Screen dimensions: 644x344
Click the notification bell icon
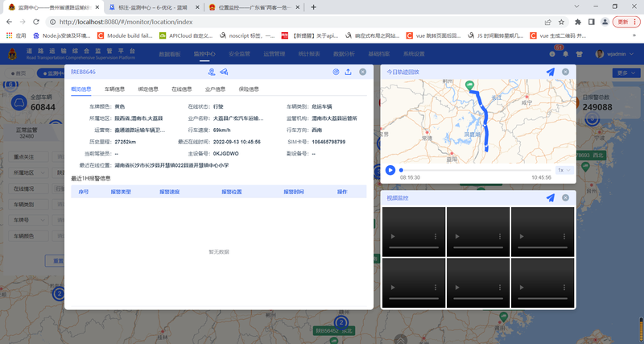pyautogui.click(x=566, y=54)
